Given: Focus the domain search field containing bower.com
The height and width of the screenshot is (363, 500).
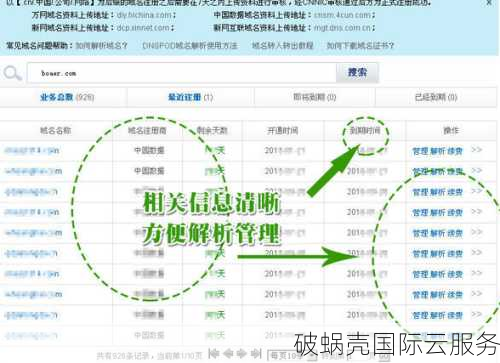Looking at the screenshot, I should 182,73.
